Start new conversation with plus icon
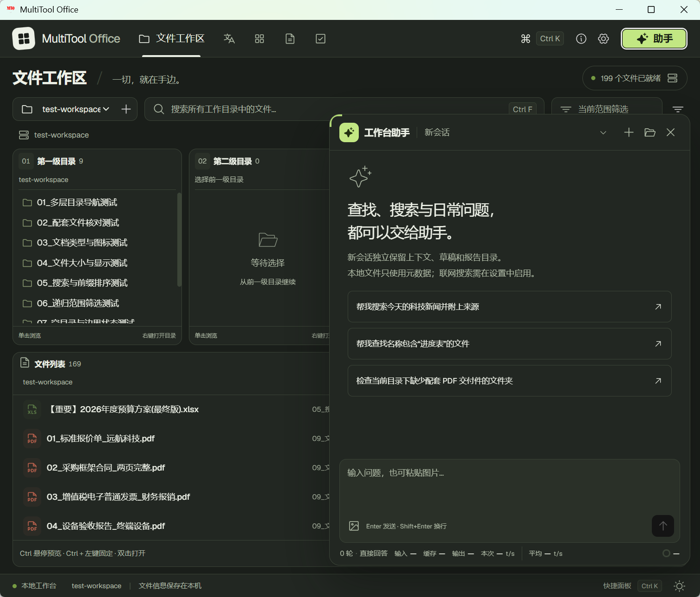The image size is (700, 597). point(629,132)
